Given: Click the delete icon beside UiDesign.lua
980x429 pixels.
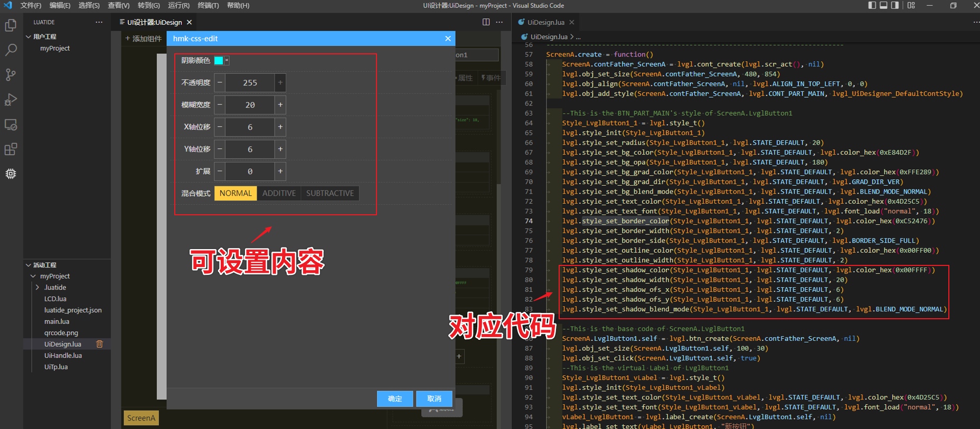Looking at the screenshot, I should coord(99,344).
